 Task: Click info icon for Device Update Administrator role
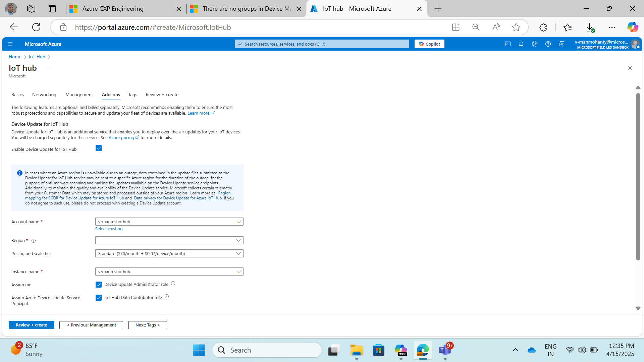pos(173,284)
